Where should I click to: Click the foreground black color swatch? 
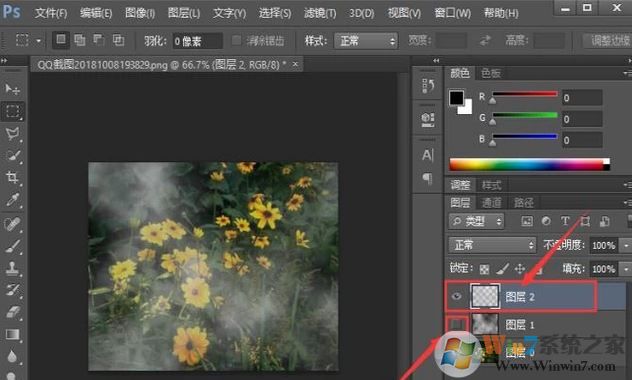[456, 98]
